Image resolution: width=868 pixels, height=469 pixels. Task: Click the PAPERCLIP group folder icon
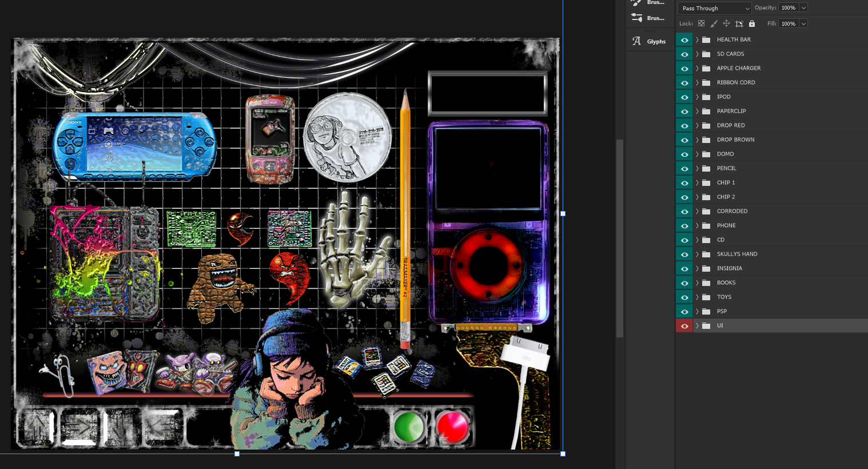(706, 111)
